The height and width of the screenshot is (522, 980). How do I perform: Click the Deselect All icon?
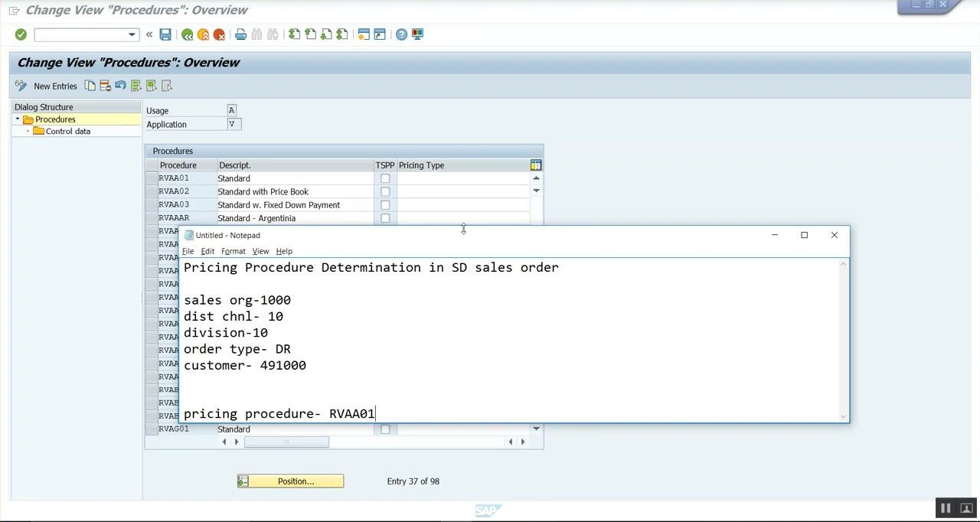click(167, 86)
